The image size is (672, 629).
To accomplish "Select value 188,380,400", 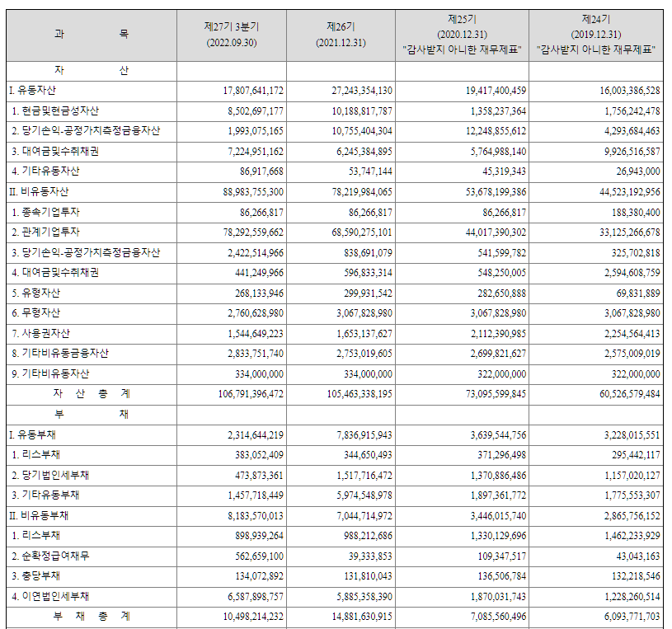I will [636, 213].
